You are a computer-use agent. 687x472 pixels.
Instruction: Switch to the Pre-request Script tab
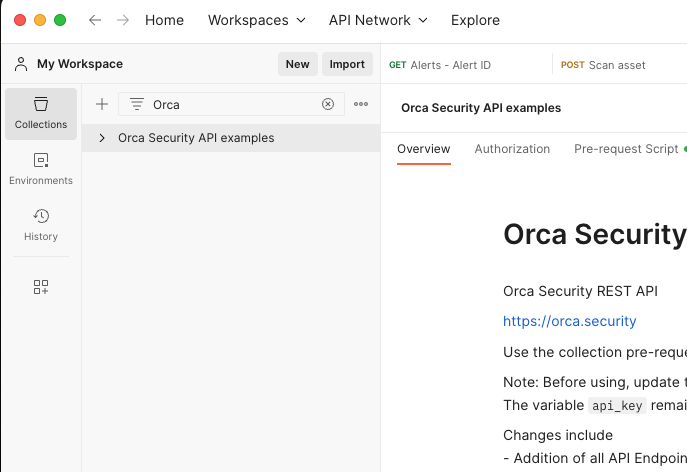(x=626, y=149)
